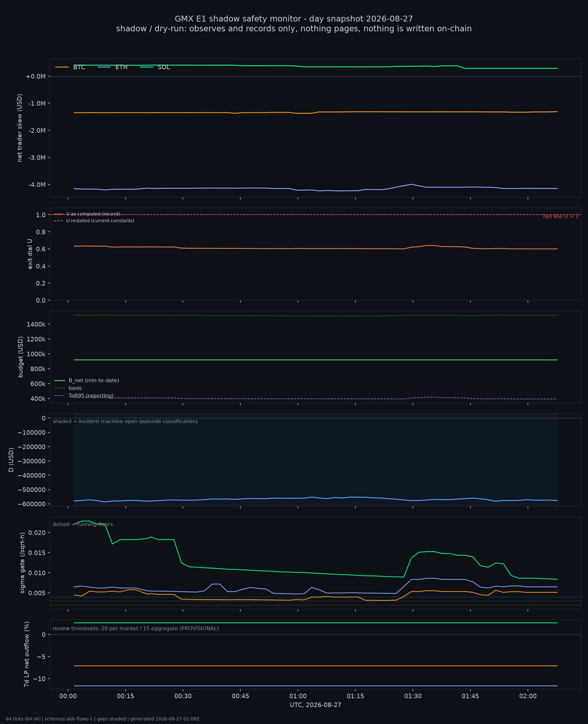Click the 'budget (USD)' axis label

20,357
